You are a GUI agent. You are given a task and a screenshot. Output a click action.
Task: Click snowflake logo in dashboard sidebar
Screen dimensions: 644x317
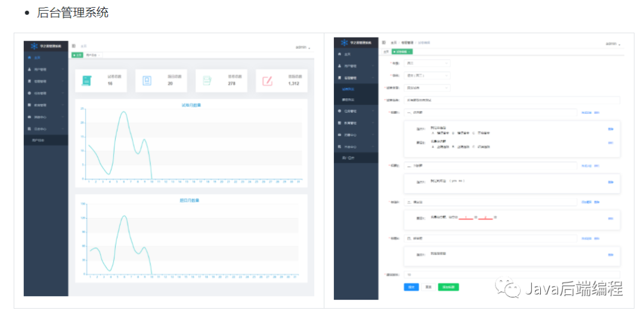click(x=34, y=46)
